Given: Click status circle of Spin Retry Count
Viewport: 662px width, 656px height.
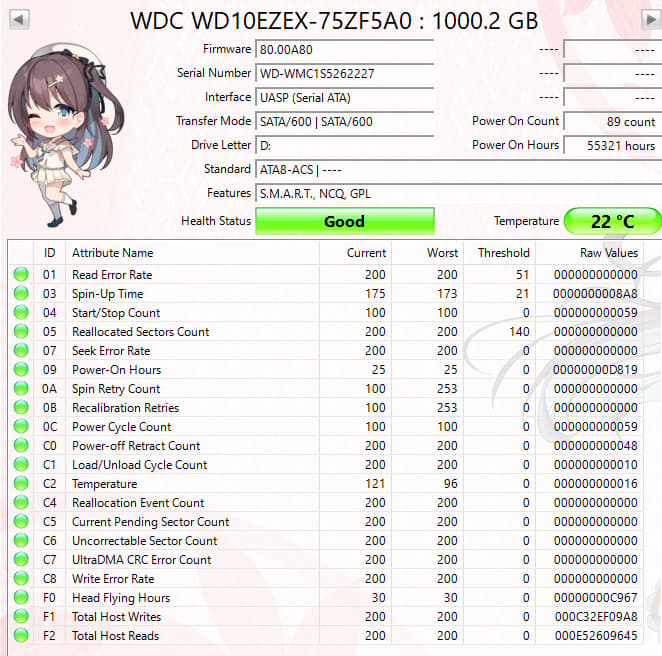Looking at the screenshot, I should 21,388.
